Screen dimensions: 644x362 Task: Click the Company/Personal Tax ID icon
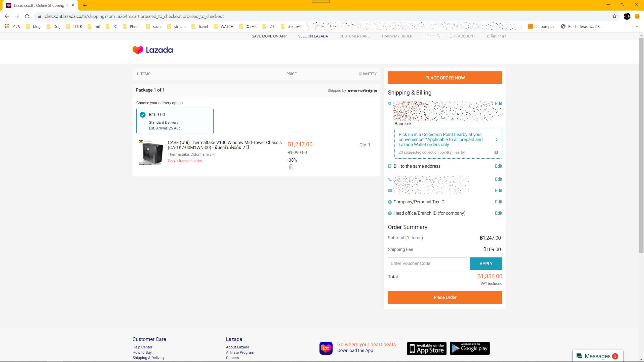click(x=390, y=202)
